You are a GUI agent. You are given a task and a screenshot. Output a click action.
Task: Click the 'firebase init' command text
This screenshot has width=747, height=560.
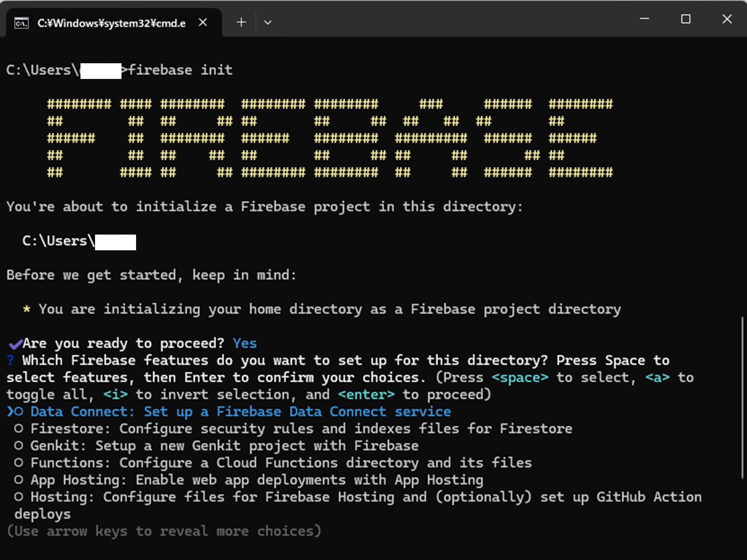(180, 70)
